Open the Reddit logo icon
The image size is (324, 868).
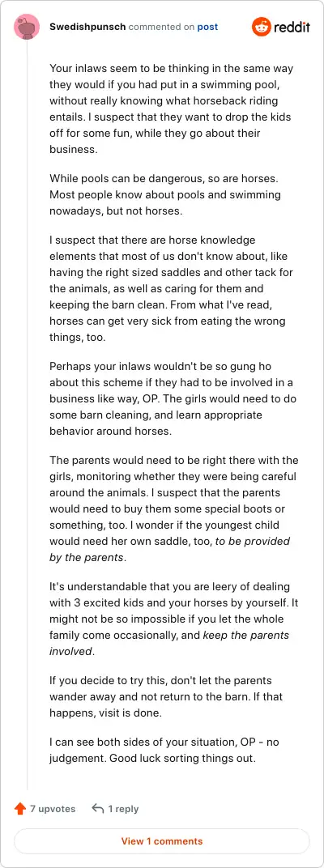coord(261,27)
